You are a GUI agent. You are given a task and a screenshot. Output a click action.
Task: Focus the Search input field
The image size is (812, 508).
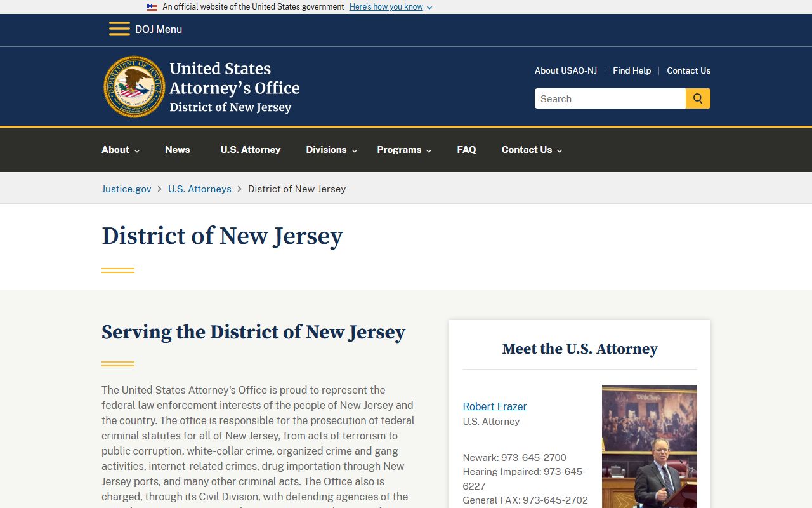tap(610, 98)
